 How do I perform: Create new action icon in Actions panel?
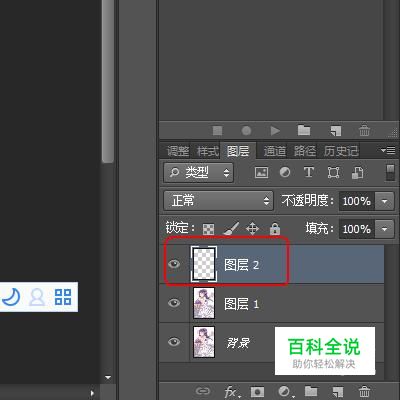[336, 131]
